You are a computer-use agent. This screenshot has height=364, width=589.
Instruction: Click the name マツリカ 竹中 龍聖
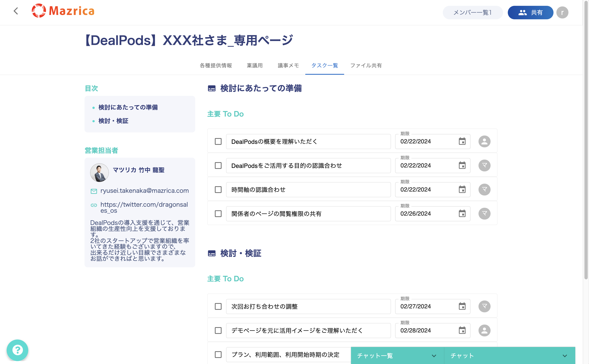click(x=139, y=170)
